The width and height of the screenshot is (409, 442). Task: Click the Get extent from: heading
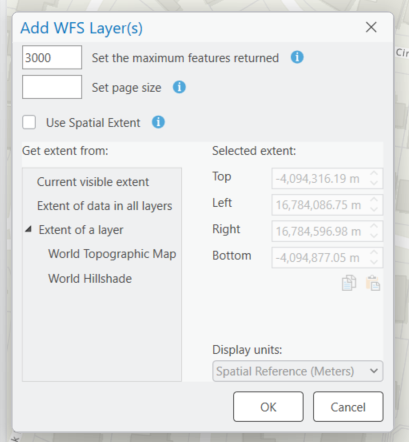pyautogui.click(x=65, y=151)
